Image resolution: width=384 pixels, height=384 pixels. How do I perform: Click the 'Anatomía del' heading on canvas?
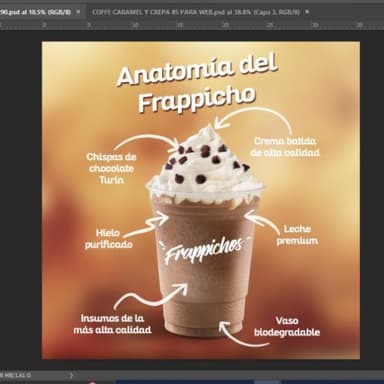point(197,69)
